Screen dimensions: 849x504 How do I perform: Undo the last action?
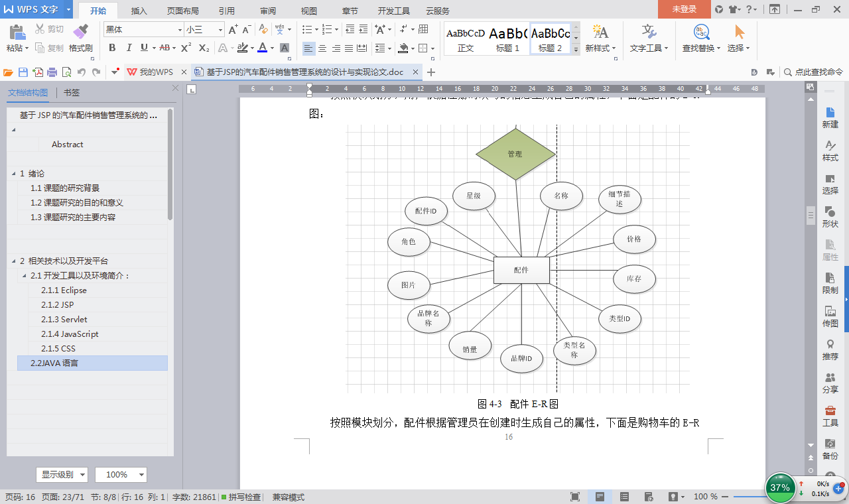pos(82,72)
